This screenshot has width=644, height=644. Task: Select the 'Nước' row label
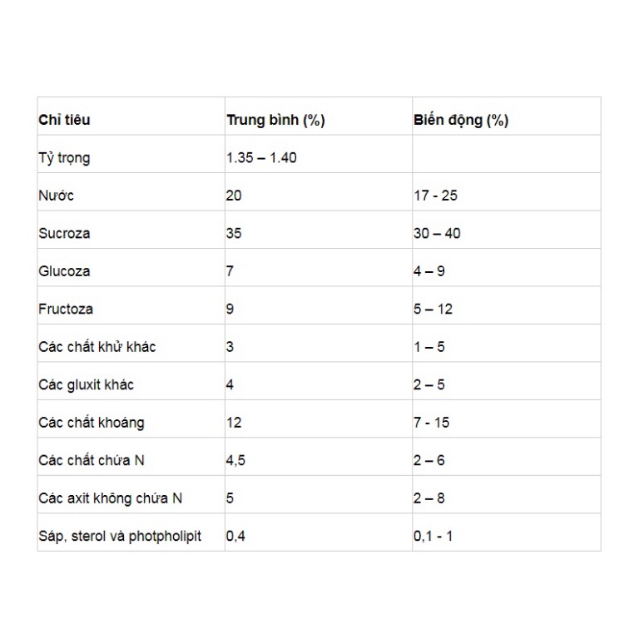(x=56, y=196)
